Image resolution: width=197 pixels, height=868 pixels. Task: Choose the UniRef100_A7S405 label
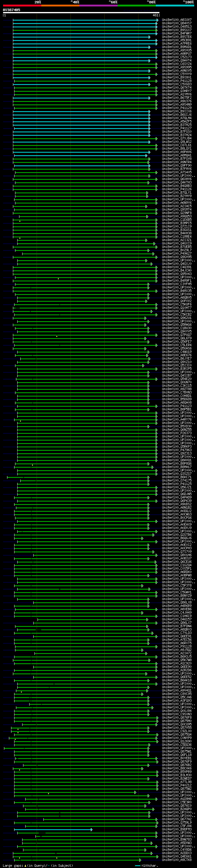pyautogui.click(x=177, y=172)
